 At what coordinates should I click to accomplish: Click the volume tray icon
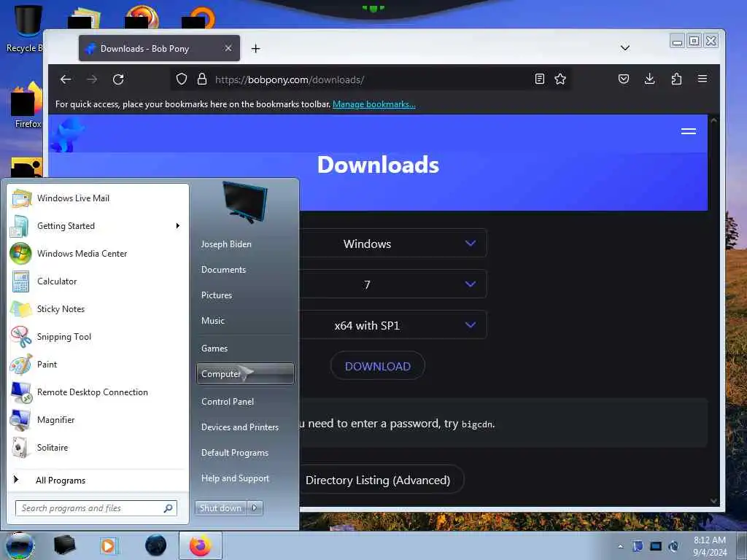(673, 546)
